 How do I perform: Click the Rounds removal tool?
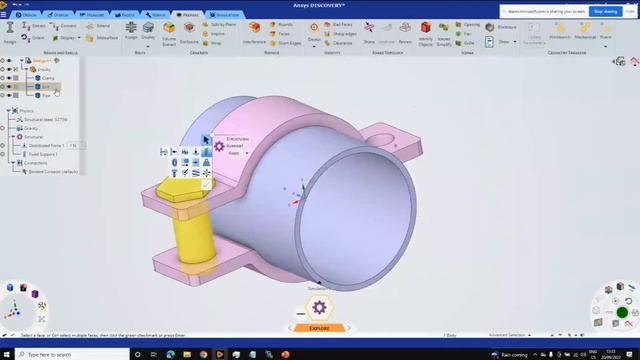tap(281, 25)
